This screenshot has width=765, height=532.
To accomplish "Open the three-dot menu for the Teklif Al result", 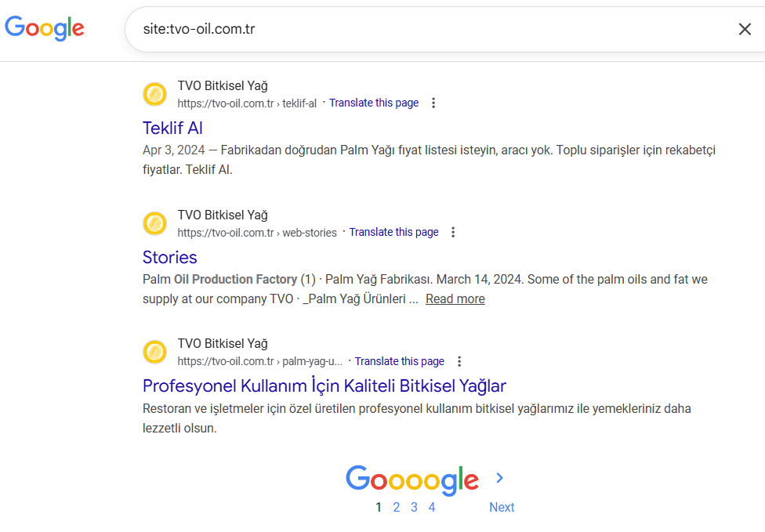I will [434, 103].
